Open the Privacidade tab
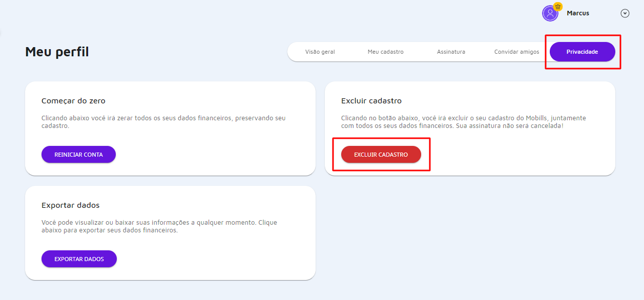Screen dimensions: 644x300 point(582,51)
